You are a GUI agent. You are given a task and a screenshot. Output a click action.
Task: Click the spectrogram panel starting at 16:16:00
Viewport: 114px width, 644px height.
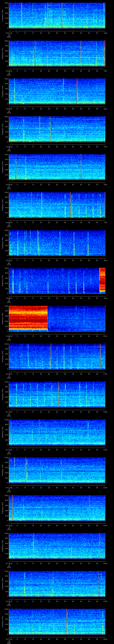click(57, 584)
